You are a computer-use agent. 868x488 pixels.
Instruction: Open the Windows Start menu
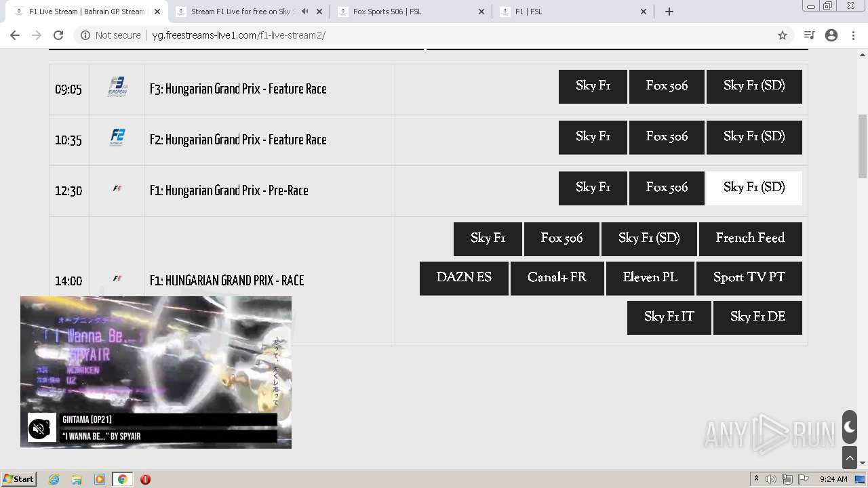pos(19,479)
